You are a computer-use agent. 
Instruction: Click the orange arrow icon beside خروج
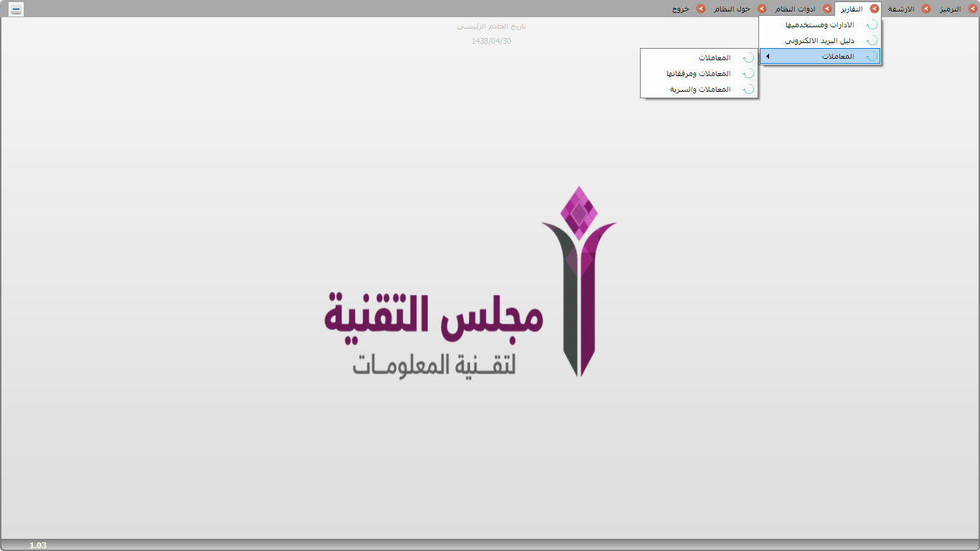pyautogui.click(x=701, y=9)
